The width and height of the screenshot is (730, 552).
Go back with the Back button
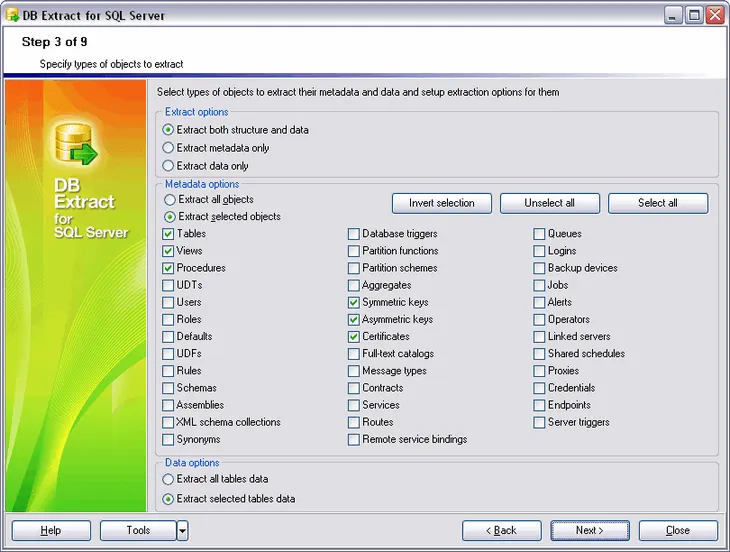coord(501,531)
